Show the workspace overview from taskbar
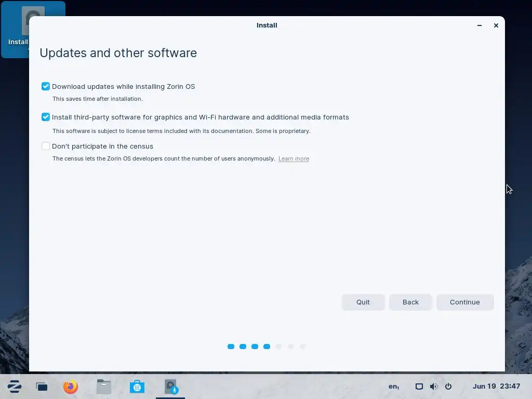 click(x=42, y=387)
